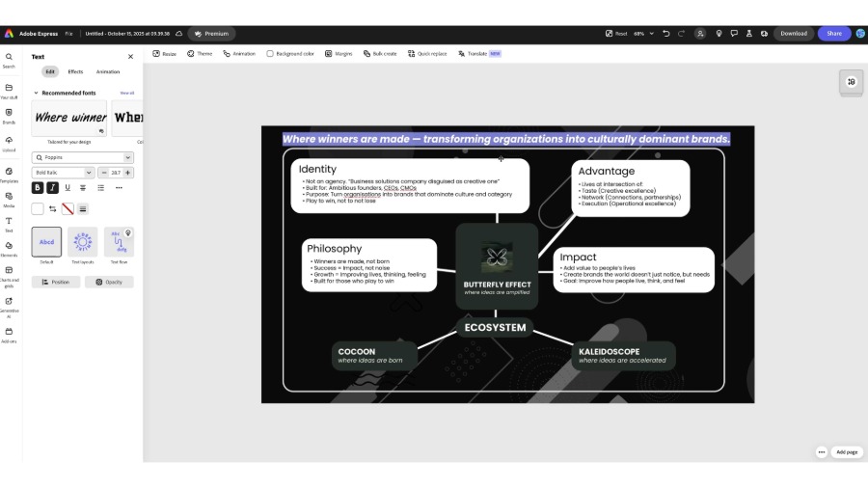This screenshot has width=868, height=488.
Task: Open layers panel button on canvas
Action: [x=852, y=82]
